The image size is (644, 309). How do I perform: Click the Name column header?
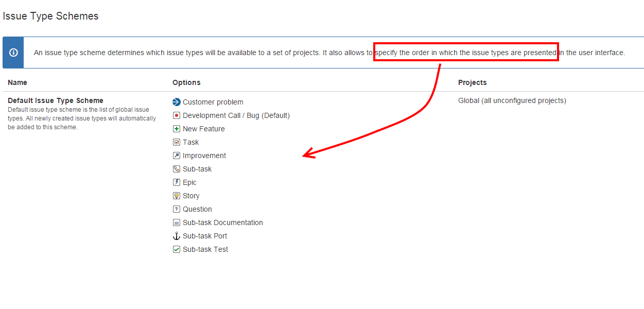pyautogui.click(x=18, y=82)
